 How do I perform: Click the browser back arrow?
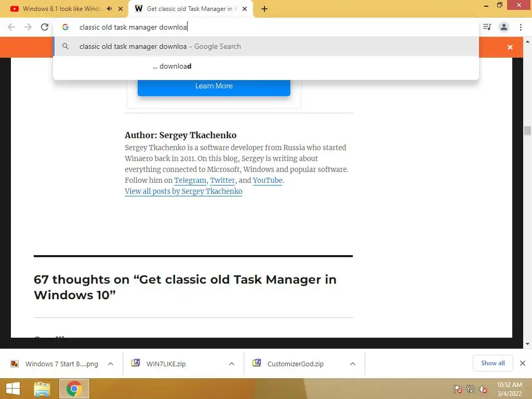(x=11, y=27)
